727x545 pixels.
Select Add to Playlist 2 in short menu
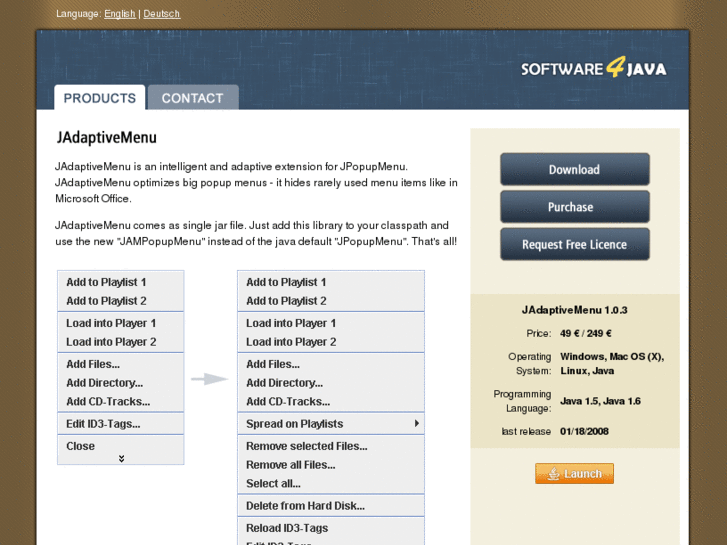pos(121,301)
